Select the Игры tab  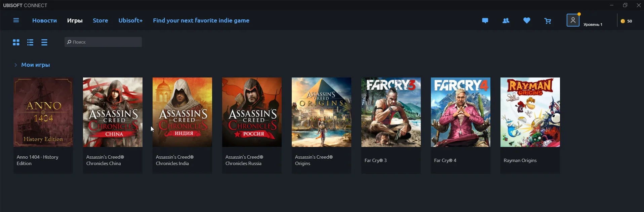click(75, 20)
